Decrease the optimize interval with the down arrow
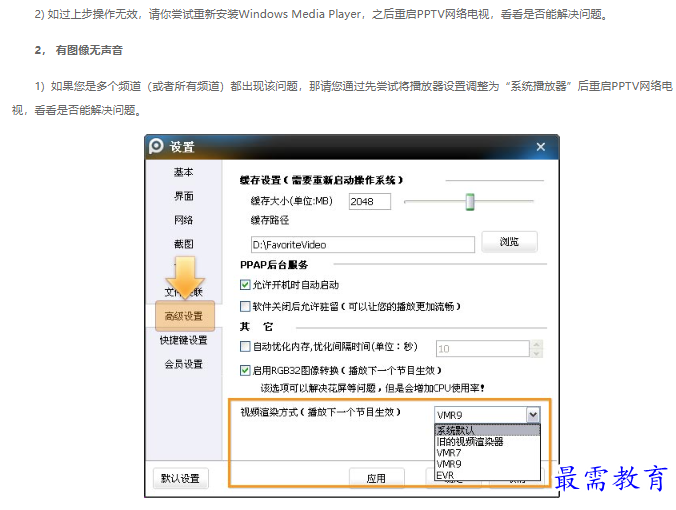Screen dimensions: 676x510 536,353
